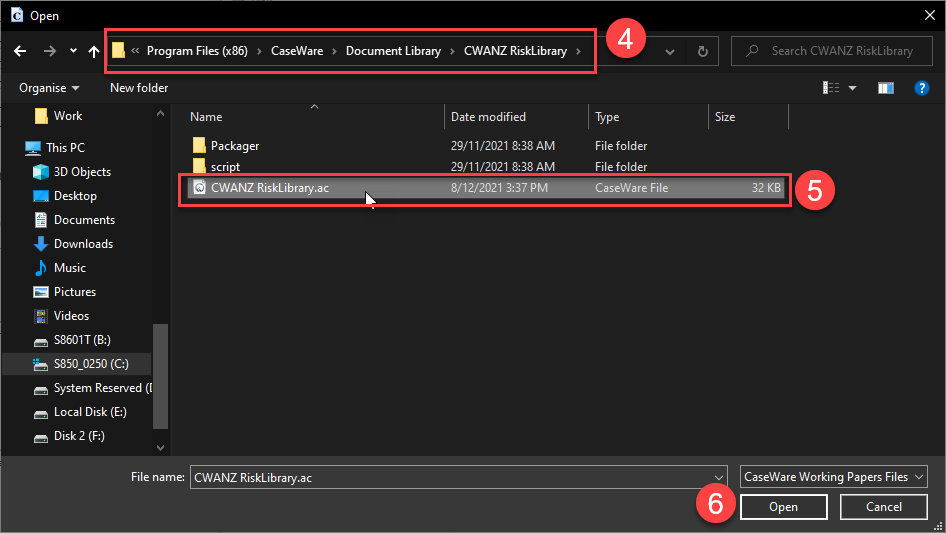Click CWANZ RiskLibrary.ac CaseWare file icon
The image size is (946, 533).
pos(199,188)
